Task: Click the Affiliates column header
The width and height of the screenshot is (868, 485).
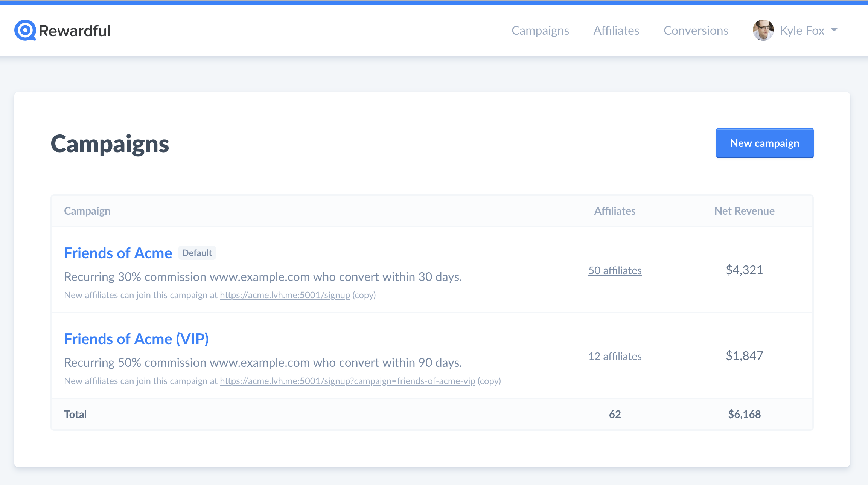Action: tap(615, 211)
